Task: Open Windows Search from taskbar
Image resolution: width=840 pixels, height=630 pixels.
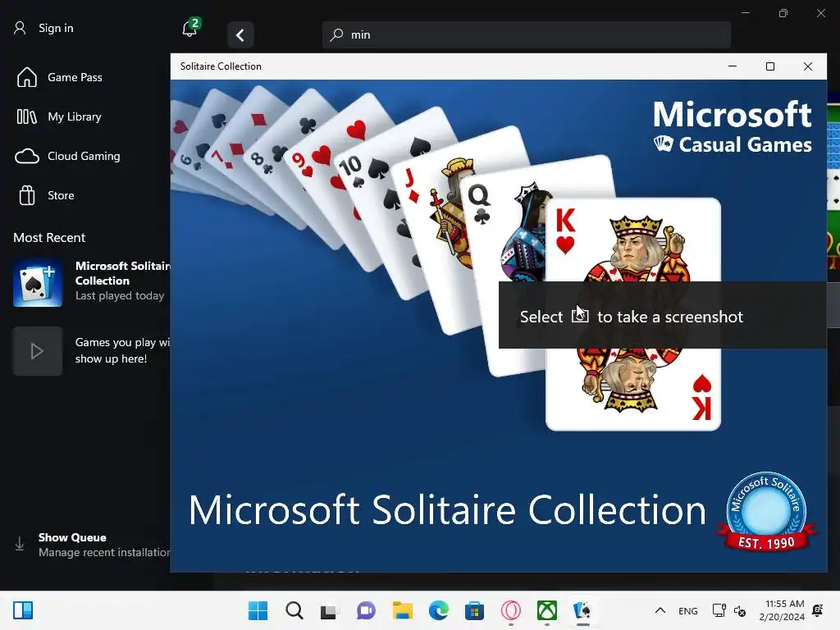Action: (294, 610)
